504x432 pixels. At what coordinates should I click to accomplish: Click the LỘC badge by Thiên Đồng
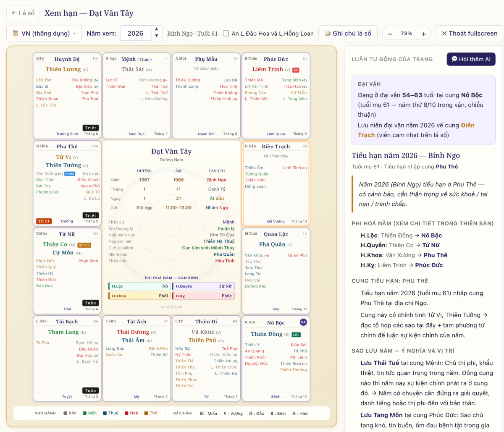tap(297, 335)
